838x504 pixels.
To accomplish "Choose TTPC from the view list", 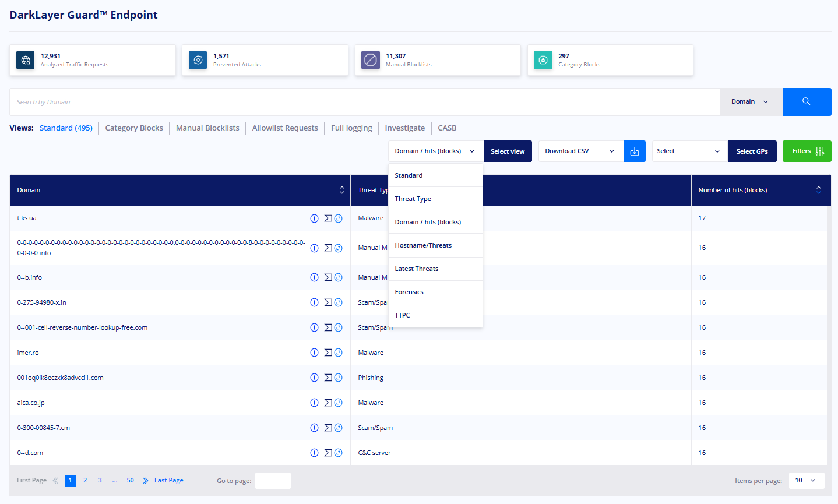I will pos(435,315).
